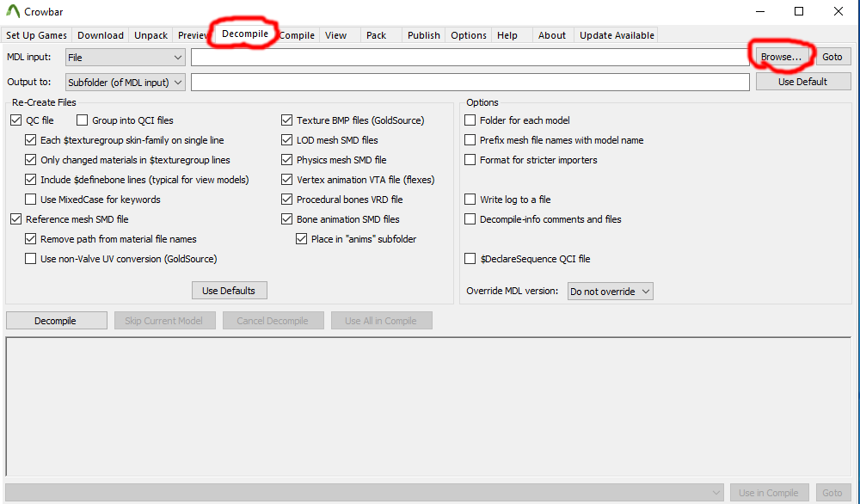Open the Update Available tab
This screenshot has width=860, height=504.
click(x=617, y=35)
